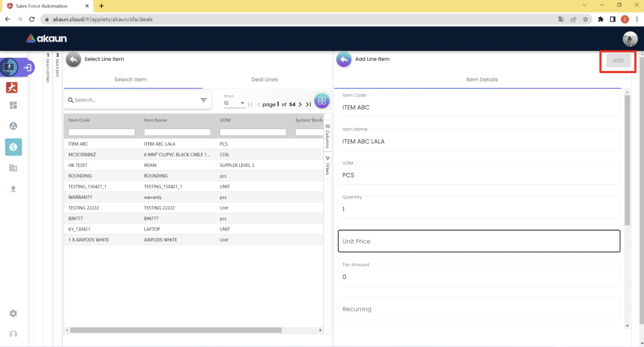
Task: Go to next page of items
Action: click(300, 104)
